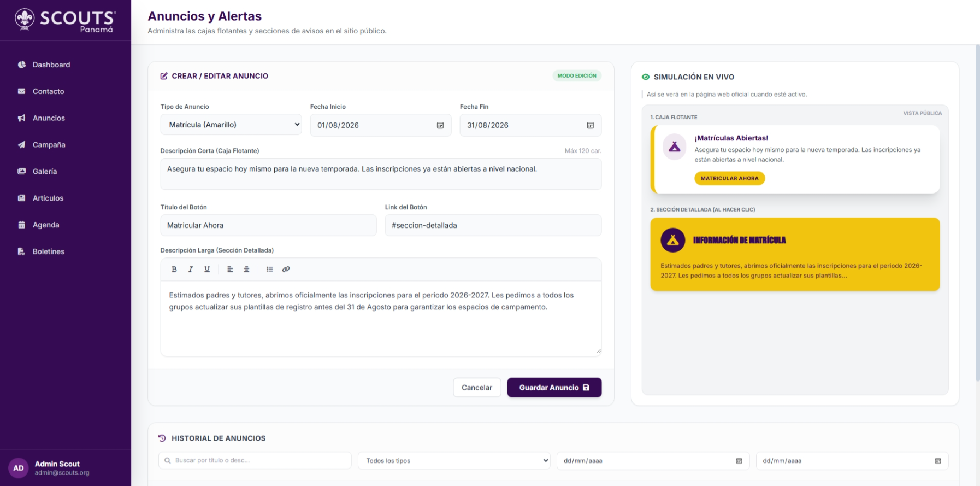
Task: Click the Fecha Fin date field
Action: [x=530, y=125]
